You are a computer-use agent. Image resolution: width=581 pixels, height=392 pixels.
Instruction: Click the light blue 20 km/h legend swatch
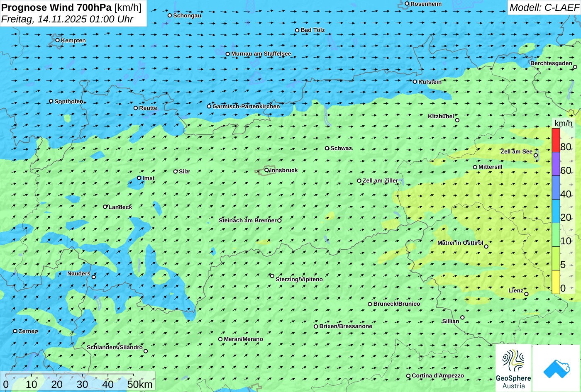coord(556,211)
